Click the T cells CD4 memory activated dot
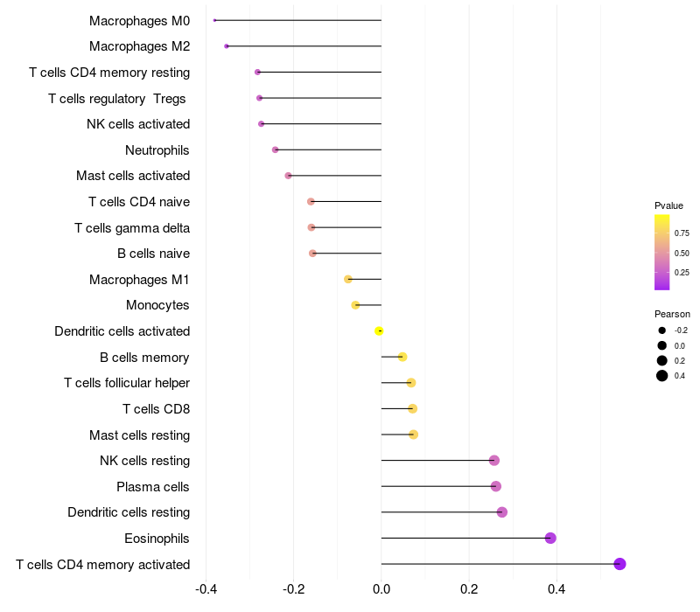Screen dimensions: 700x612 (619, 564)
